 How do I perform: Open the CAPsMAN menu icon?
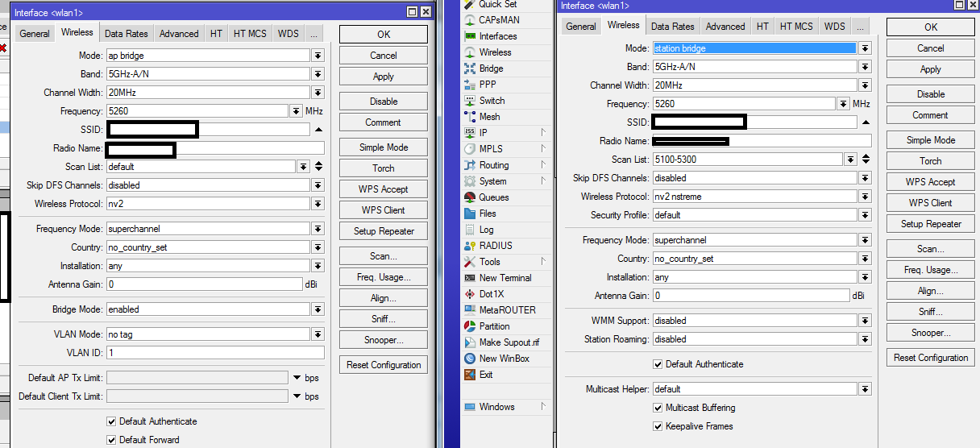(471, 20)
